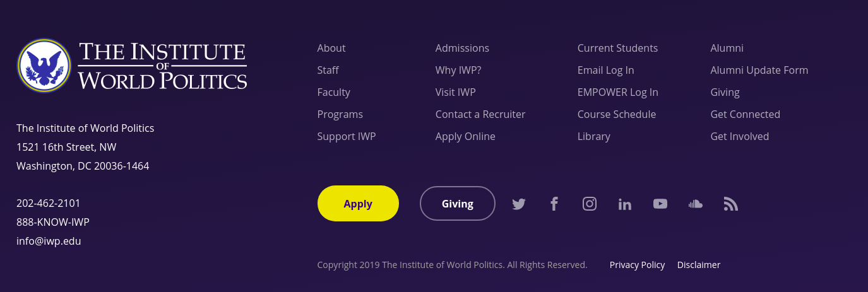The height and width of the screenshot is (292, 868).
Task: Open the EMPOWER Log In link
Action: point(618,92)
